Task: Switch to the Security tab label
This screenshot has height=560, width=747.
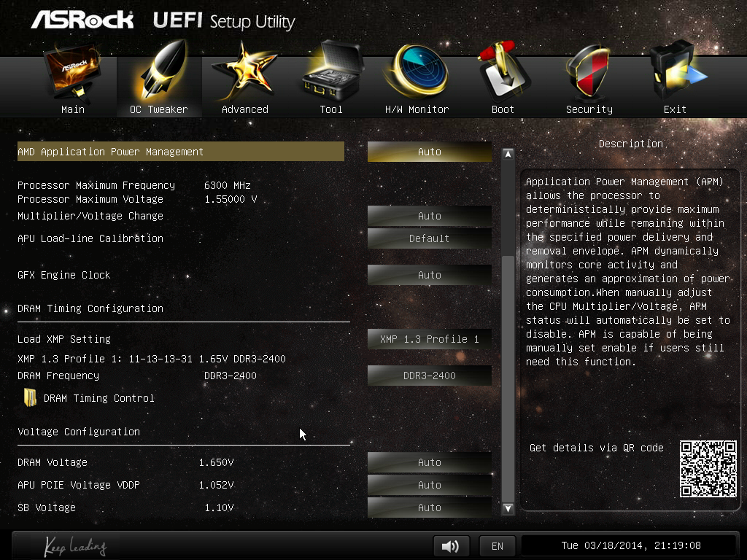Action: 589,109
